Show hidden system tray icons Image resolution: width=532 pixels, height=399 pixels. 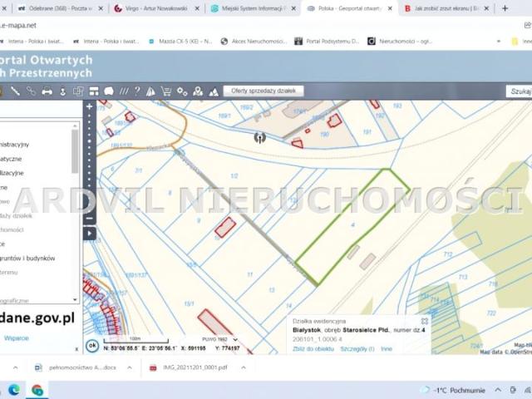(498, 390)
